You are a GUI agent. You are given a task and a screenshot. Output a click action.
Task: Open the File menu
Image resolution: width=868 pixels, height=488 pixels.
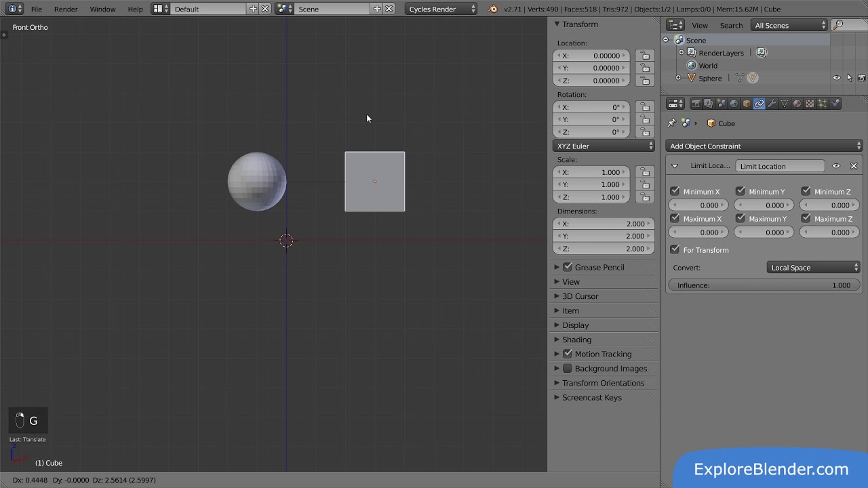coord(37,9)
